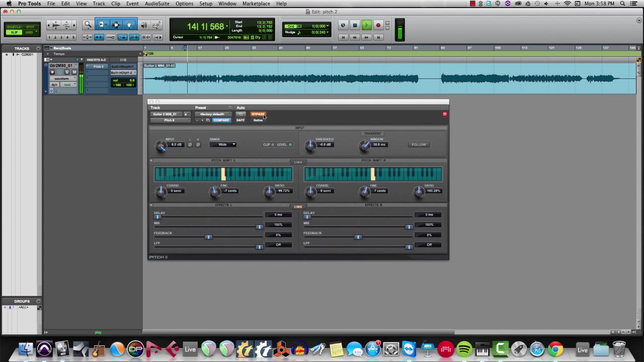Open the AudioSuite menu
The image size is (644, 362).
157,4
